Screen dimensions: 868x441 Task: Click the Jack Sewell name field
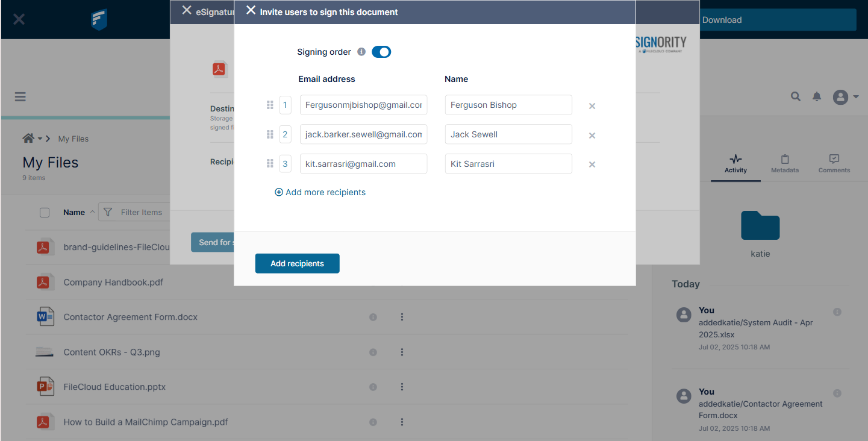[x=508, y=134]
